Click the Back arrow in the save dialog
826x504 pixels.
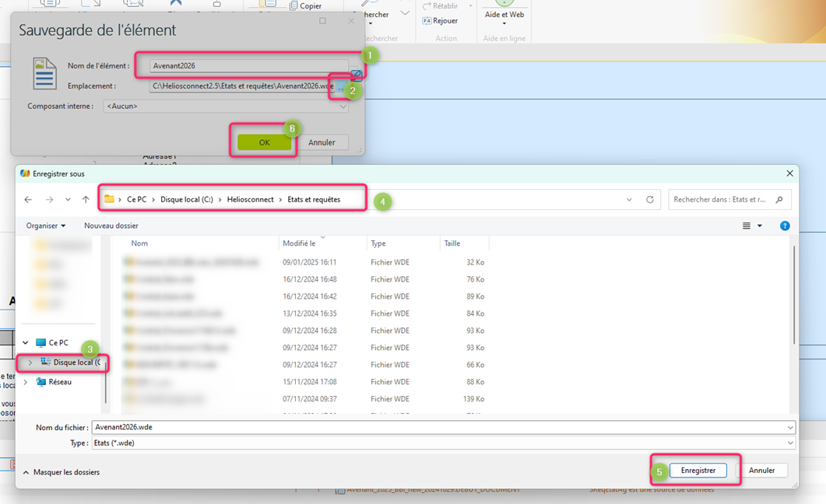coord(28,200)
